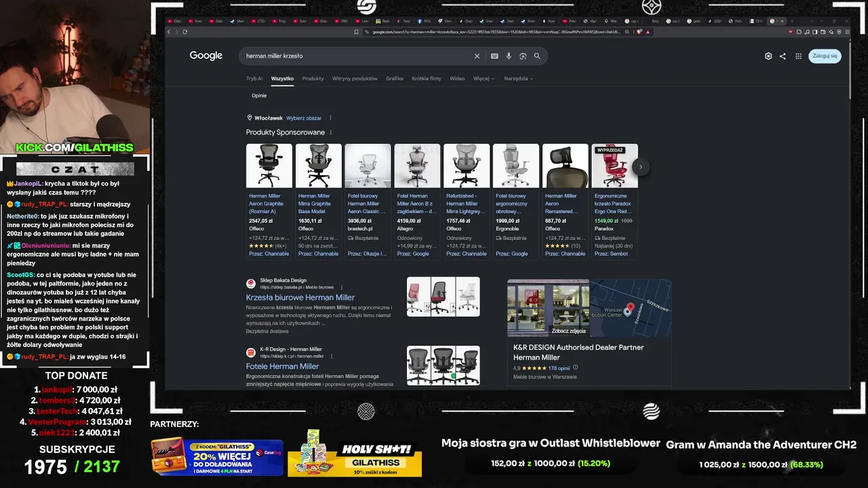Open Herman Miller Aeron Remastered listing
Viewport: 868px width, 488px height.
click(x=562, y=203)
